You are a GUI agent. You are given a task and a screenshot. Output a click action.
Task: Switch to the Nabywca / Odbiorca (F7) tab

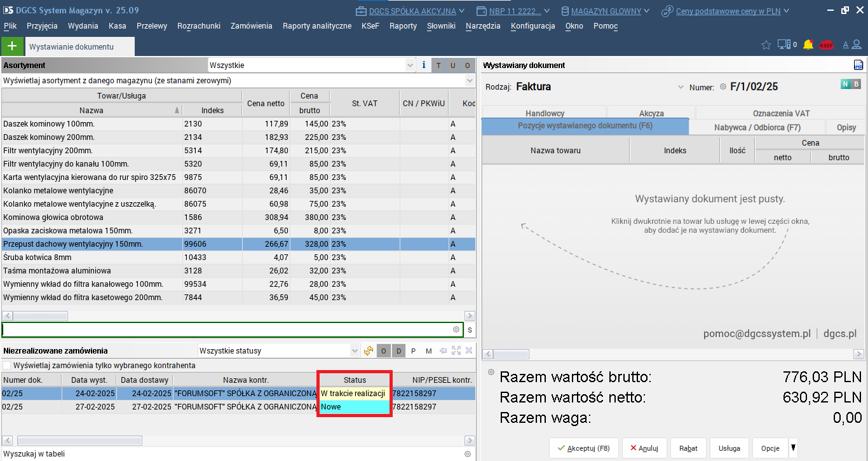click(757, 127)
